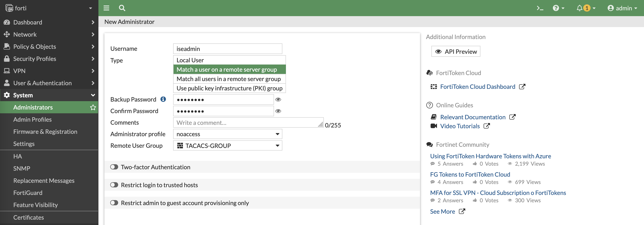Open FortiToken Cloud Dashboard link

(477, 87)
